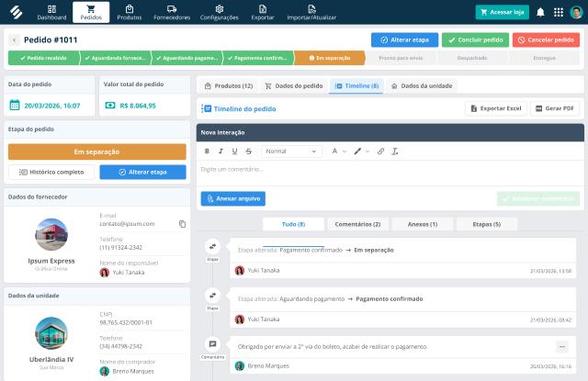The image size is (588, 381).
Task: Click the Histórico completo button
Action: coord(51,172)
